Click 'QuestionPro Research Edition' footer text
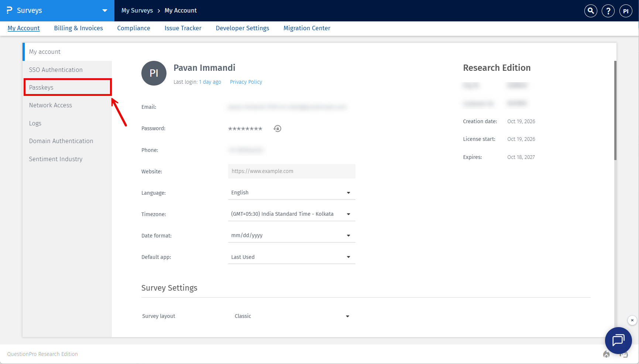Image resolution: width=639 pixels, height=364 pixels. coord(42,354)
